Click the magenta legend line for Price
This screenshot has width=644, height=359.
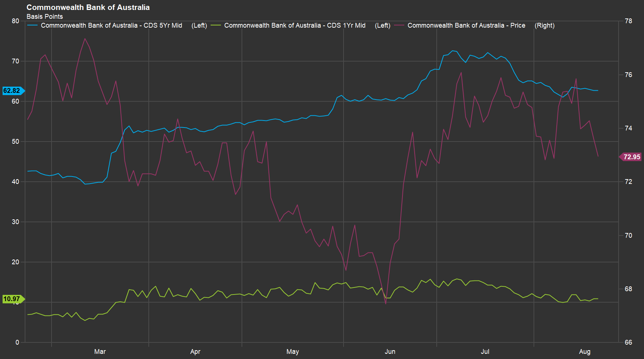click(399, 25)
